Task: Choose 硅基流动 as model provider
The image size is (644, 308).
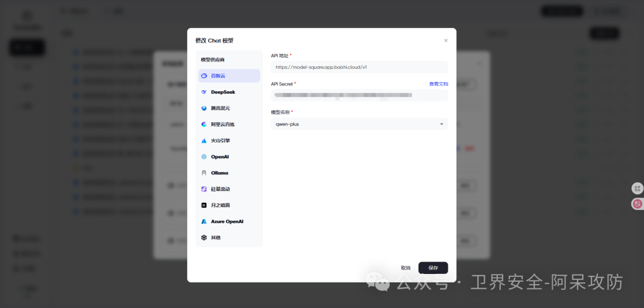Action: point(229,189)
